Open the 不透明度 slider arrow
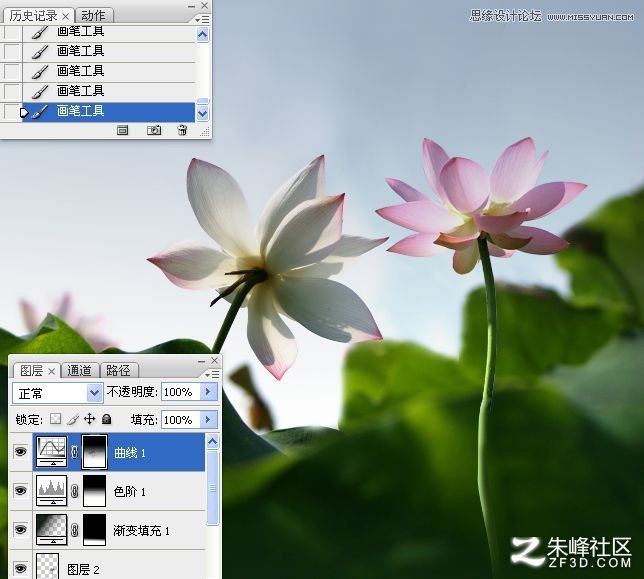 (208, 392)
